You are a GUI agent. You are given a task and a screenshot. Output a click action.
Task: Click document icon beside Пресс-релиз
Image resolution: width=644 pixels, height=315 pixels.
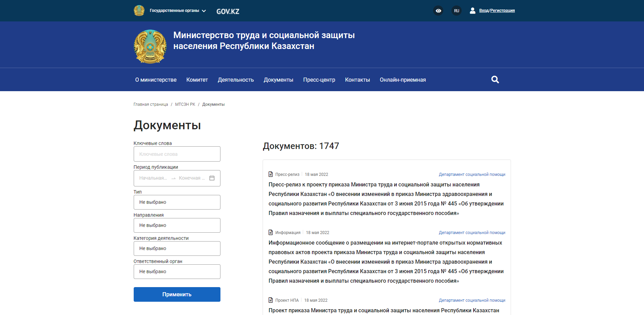point(270,174)
